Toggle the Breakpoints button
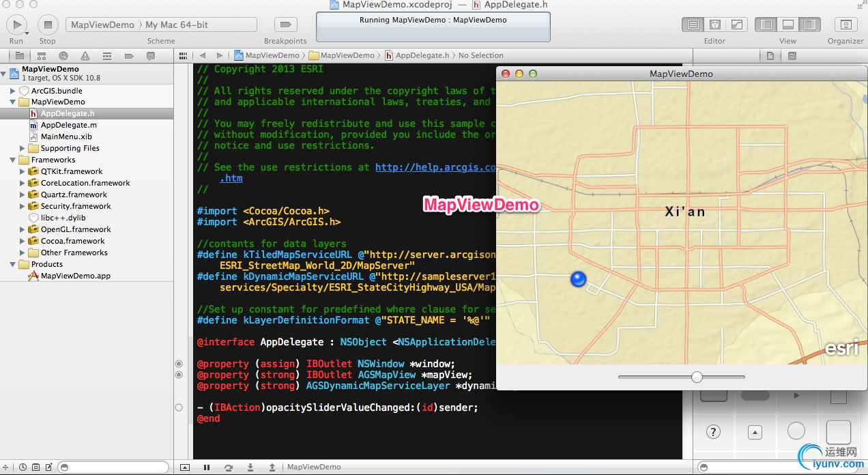Viewport: 868px width, 475px height. pyautogui.click(x=285, y=25)
